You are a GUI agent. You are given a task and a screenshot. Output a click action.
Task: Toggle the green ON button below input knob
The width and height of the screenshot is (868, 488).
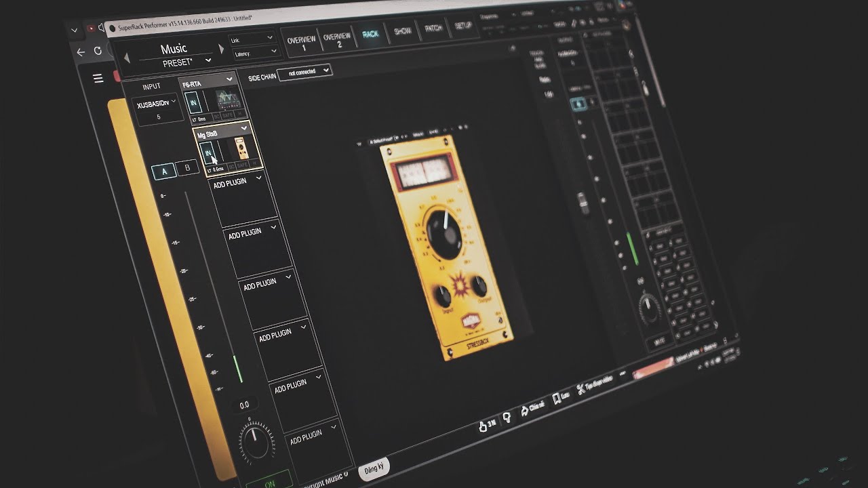tap(270, 483)
